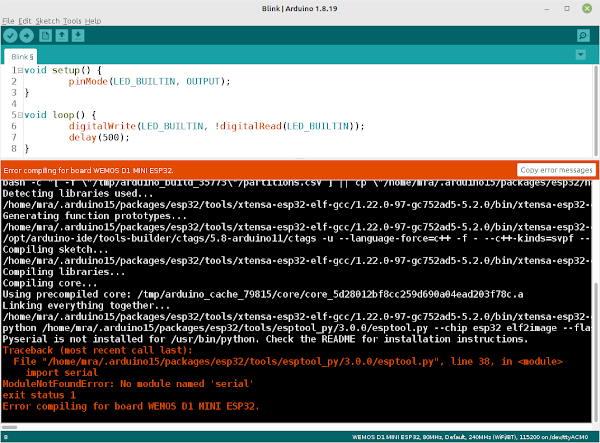This screenshot has height=443, width=600.
Task: Select the Blink sketch tab
Action: [x=21, y=57]
